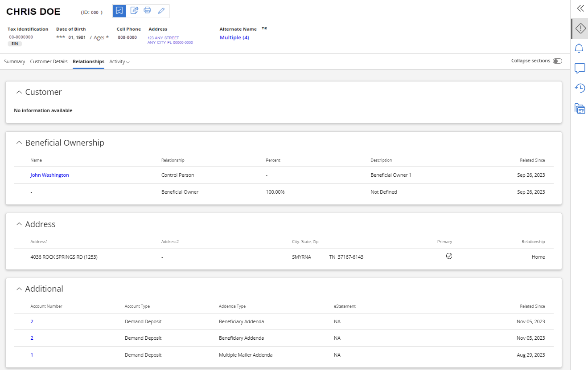Collapse the Additional section
The height and width of the screenshot is (370, 588).
[19, 289]
